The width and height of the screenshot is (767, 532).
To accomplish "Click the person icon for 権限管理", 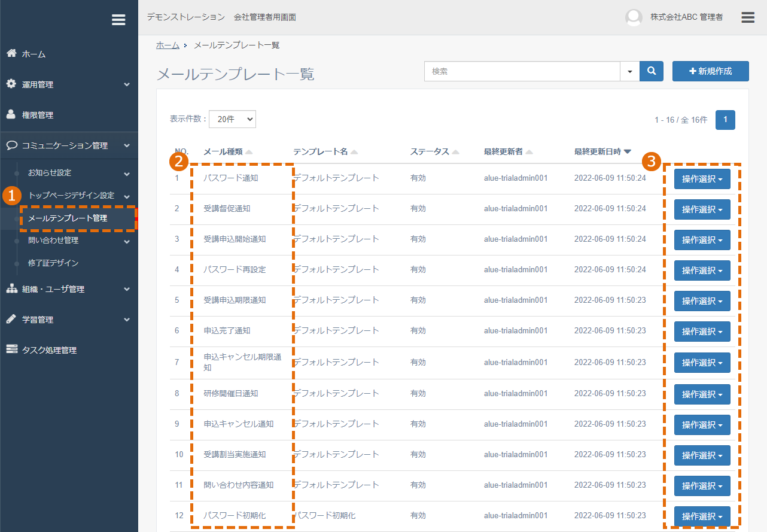I will [11, 114].
